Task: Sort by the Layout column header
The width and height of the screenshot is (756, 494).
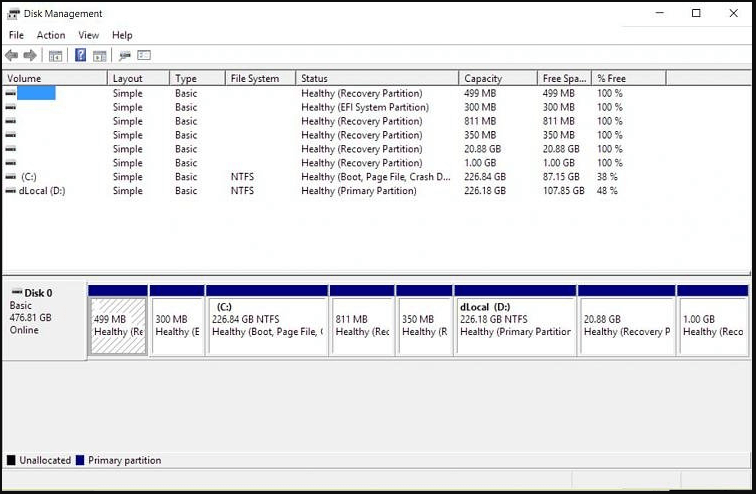Action: pyautogui.click(x=138, y=78)
